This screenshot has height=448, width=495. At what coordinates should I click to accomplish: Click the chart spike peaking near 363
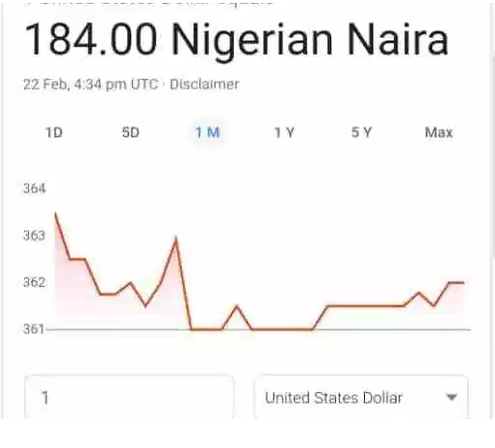pyautogui.click(x=176, y=238)
